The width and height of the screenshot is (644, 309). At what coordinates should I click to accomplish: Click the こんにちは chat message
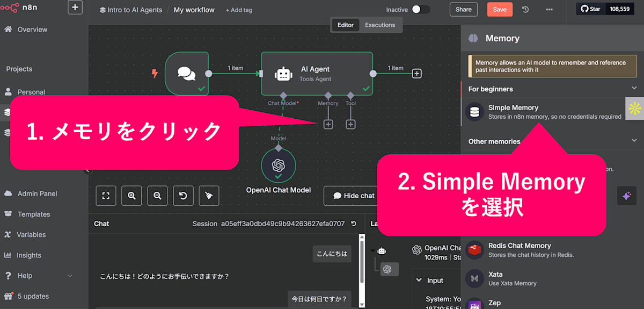[332, 254]
